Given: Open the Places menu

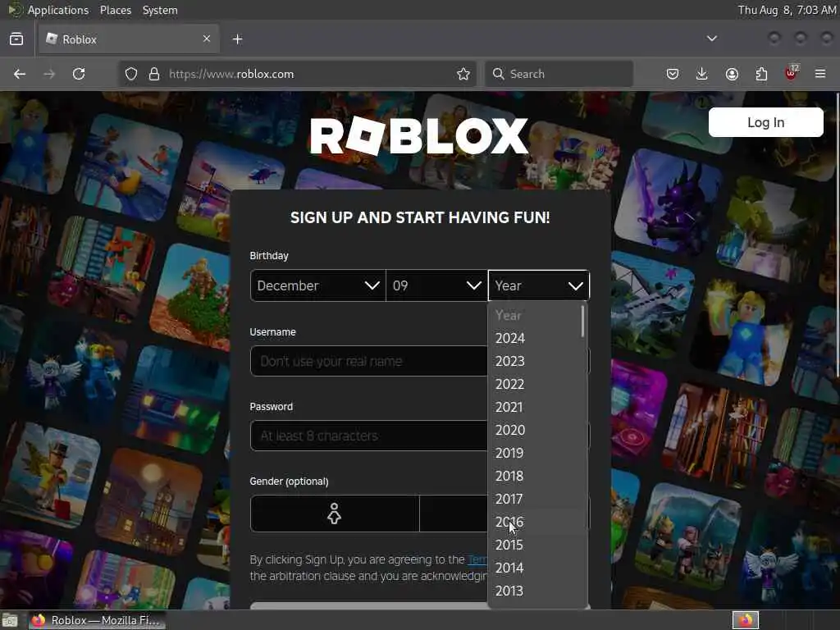Looking at the screenshot, I should (x=116, y=10).
